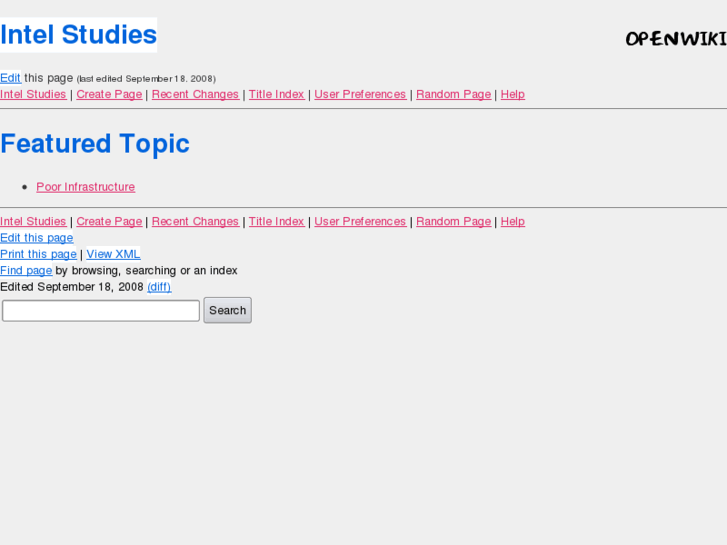The height and width of the screenshot is (545, 727).
Task: Open Help in bottom navigation bar
Action: tap(513, 222)
